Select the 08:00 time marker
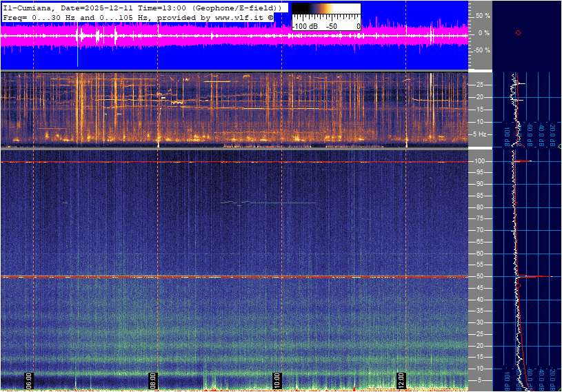 (153, 380)
